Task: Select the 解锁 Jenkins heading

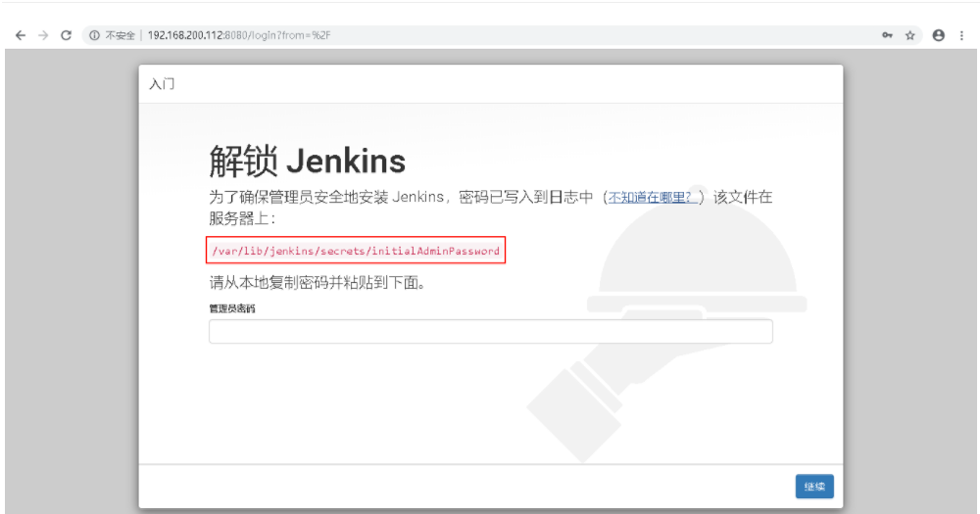Action: [x=307, y=162]
